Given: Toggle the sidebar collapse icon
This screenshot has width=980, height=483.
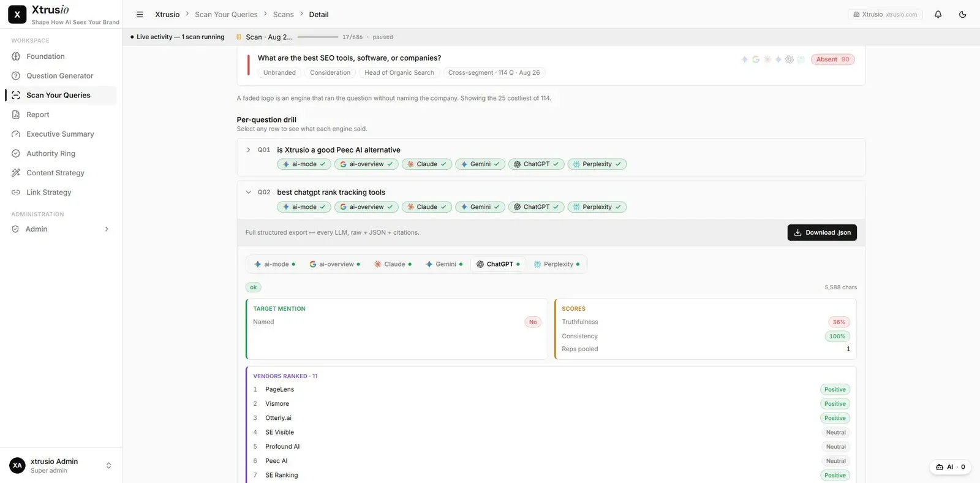Looking at the screenshot, I should pos(140,14).
